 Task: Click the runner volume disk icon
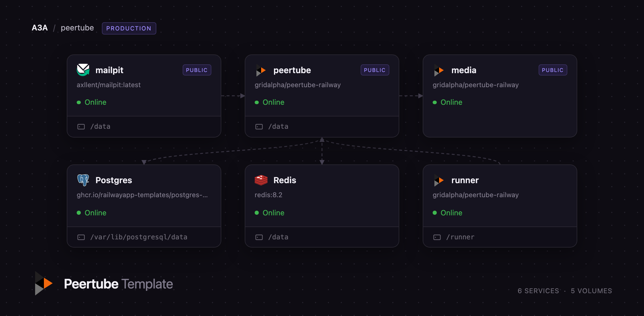437,237
